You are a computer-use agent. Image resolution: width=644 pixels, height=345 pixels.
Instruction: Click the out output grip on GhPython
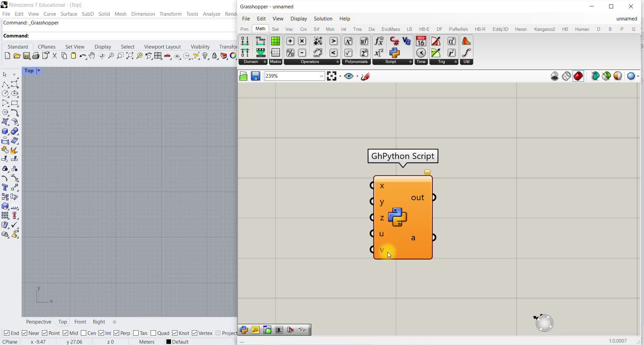point(435,198)
